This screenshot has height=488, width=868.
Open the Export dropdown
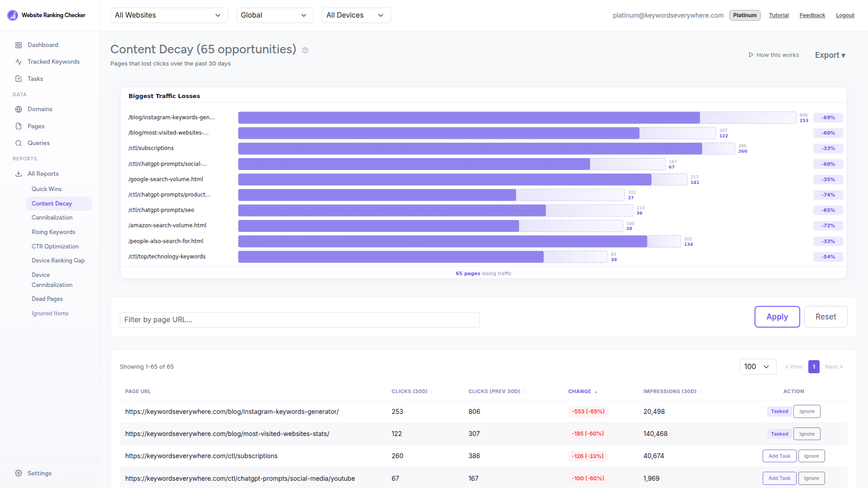click(830, 55)
